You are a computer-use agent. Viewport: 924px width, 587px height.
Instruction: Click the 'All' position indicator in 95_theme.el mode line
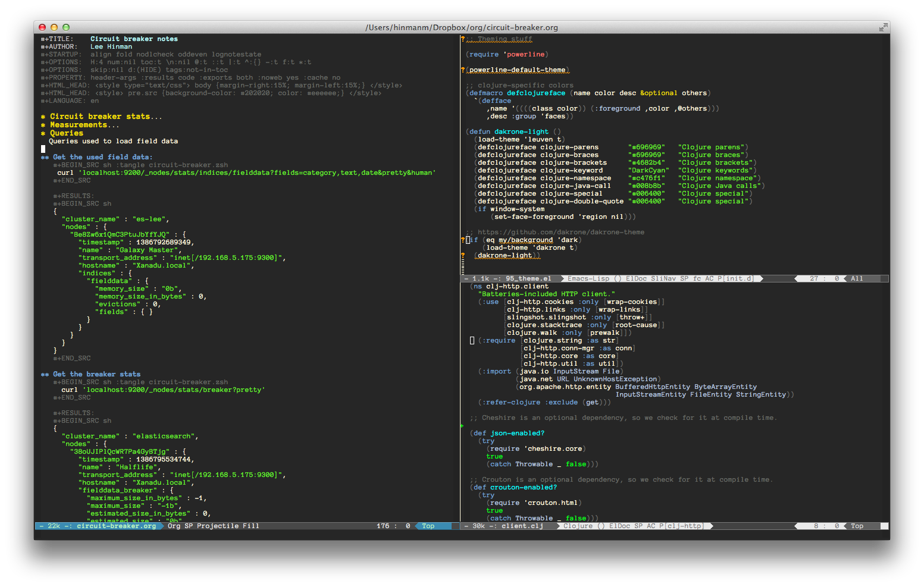[857, 279]
